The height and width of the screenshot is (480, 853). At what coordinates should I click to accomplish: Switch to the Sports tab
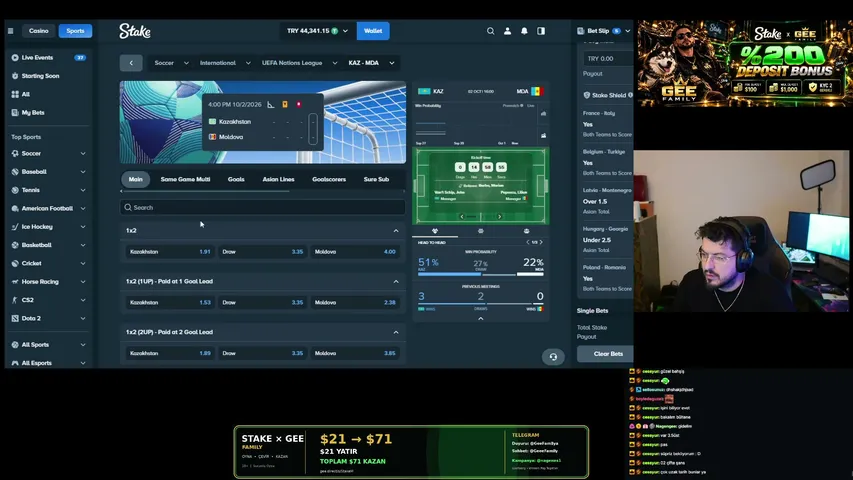click(75, 31)
